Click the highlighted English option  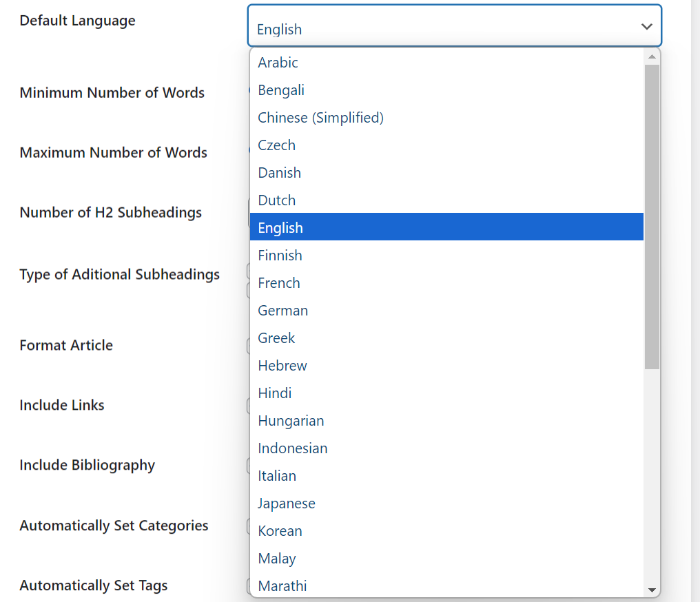click(446, 228)
